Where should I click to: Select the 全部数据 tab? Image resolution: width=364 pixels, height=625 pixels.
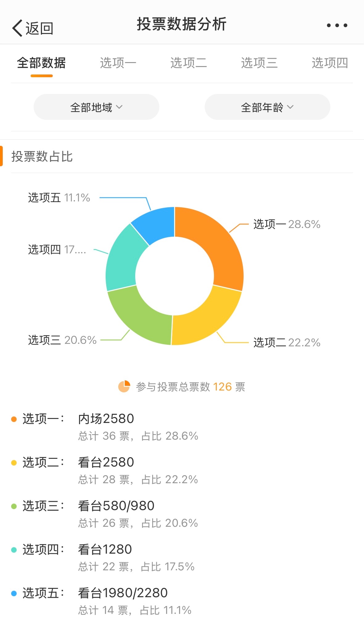tap(42, 63)
